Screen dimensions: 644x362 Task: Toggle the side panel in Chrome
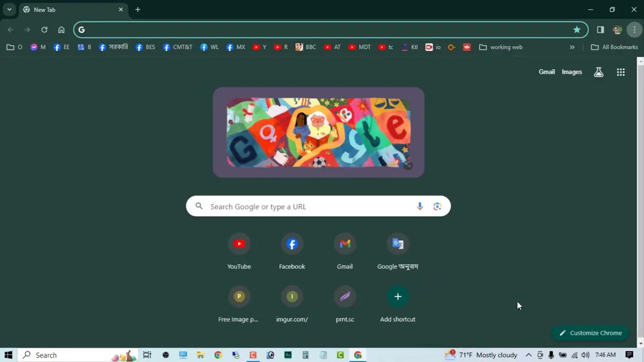600,30
